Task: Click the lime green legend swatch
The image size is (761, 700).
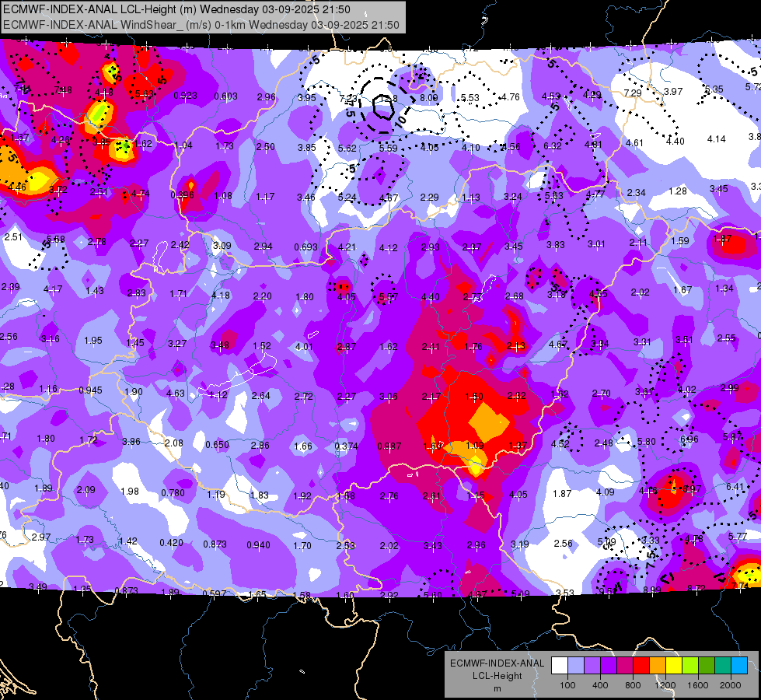Action: 690,666
